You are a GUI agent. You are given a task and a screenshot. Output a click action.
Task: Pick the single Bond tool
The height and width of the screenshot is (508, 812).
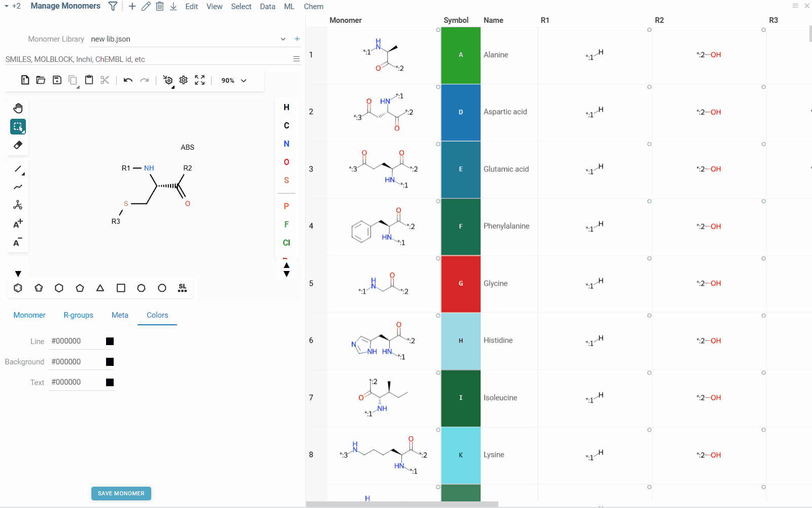(18, 170)
